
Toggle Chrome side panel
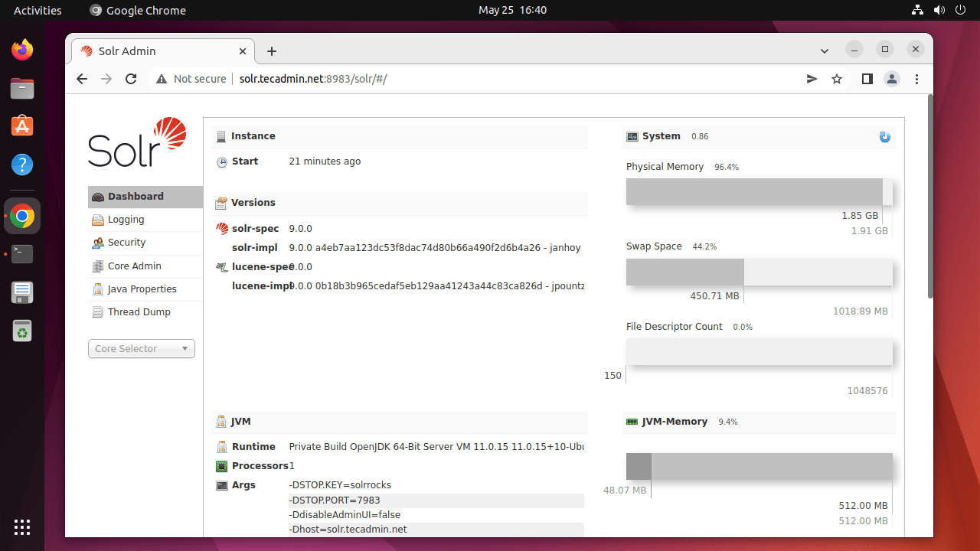pyautogui.click(x=867, y=79)
